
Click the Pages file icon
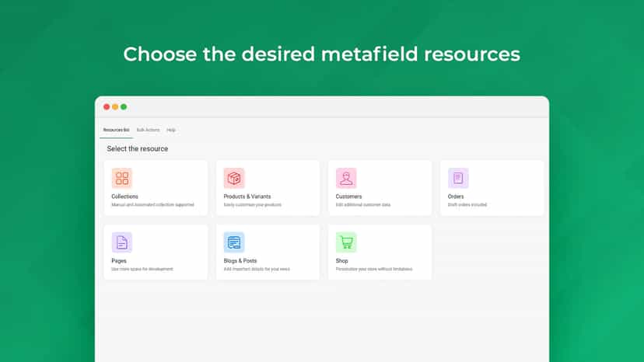point(122,242)
